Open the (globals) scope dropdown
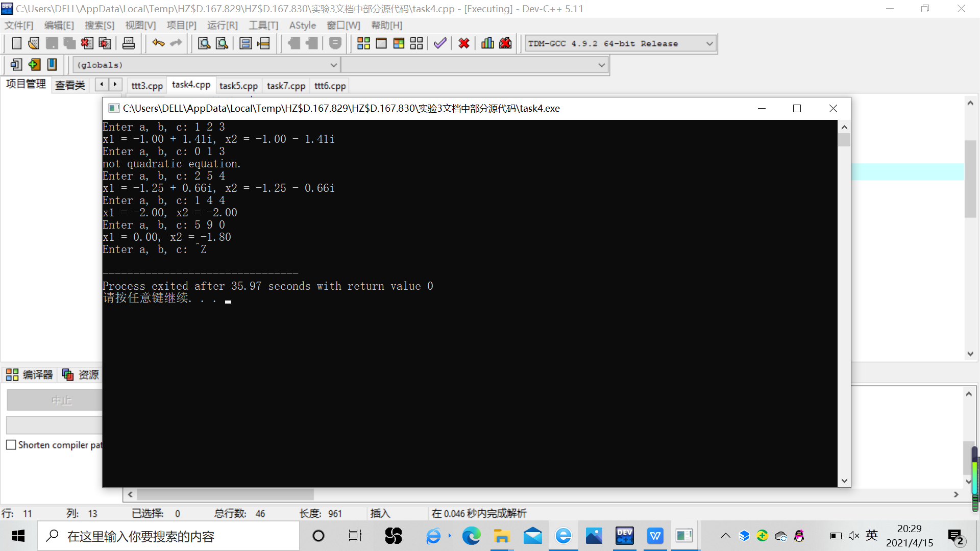Image resolution: width=980 pixels, height=551 pixels. pyautogui.click(x=333, y=65)
